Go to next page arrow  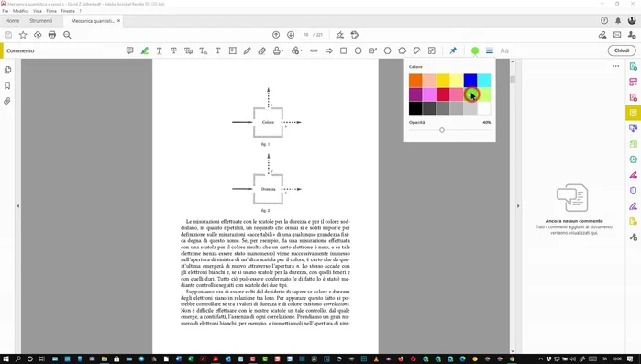pyautogui.click(x=291, y=35)
